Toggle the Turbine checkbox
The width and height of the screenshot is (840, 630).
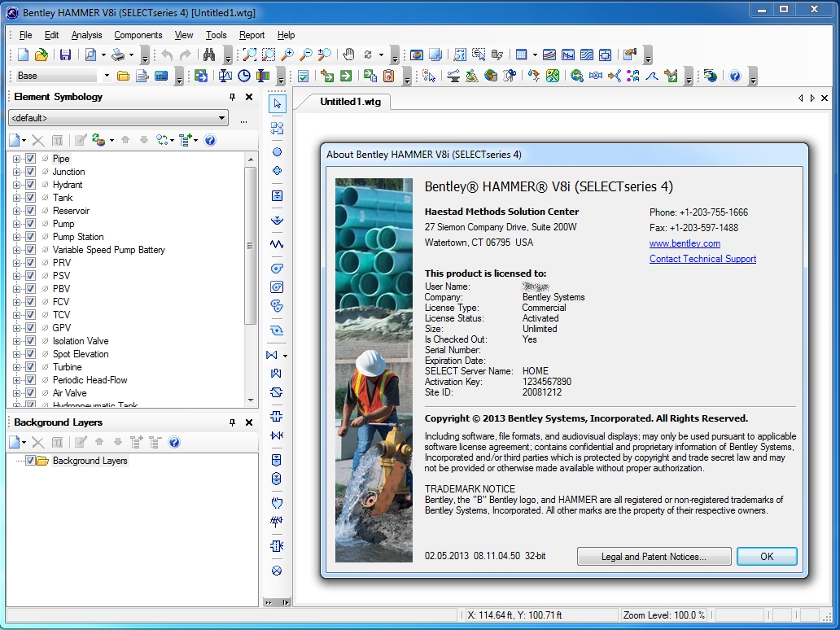31,367
